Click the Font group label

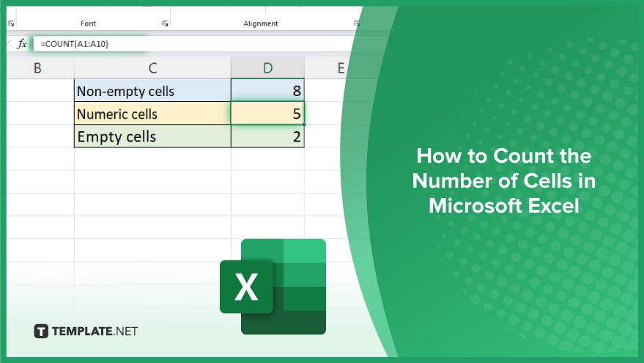88,24
